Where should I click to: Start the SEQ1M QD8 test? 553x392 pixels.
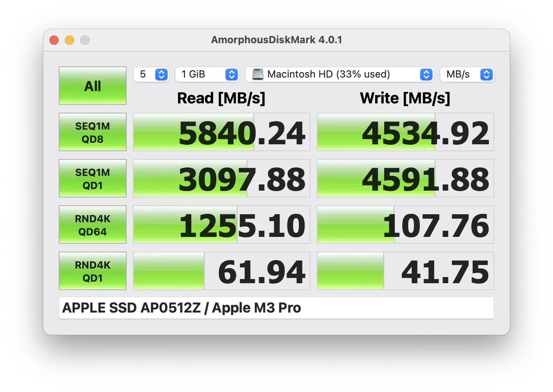pyautogui.click(x=92, y=132)
